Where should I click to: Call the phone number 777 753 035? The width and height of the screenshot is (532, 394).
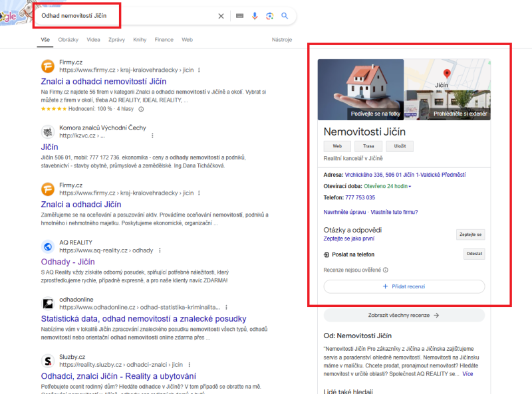(360, 197)
